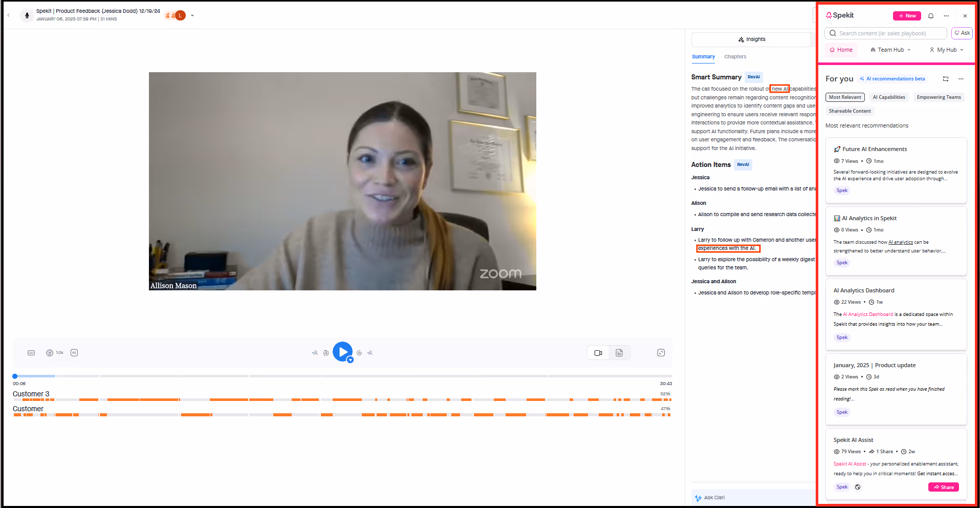Skip forward 15 seconds in the recording
Image resolution: width=980 pixels, height=508 pixels.
tap(359, 353)
